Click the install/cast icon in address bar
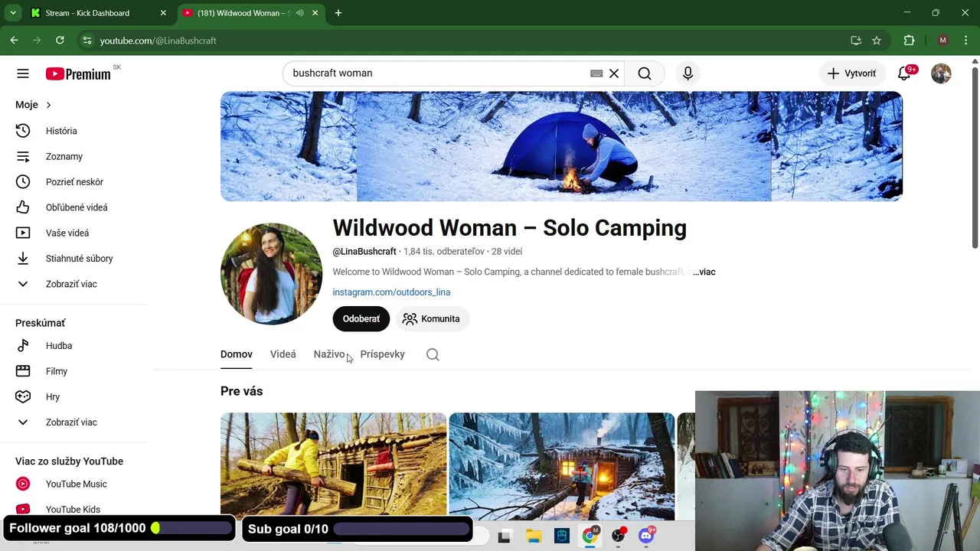This screenshot has height=551, width=980. 856,41
